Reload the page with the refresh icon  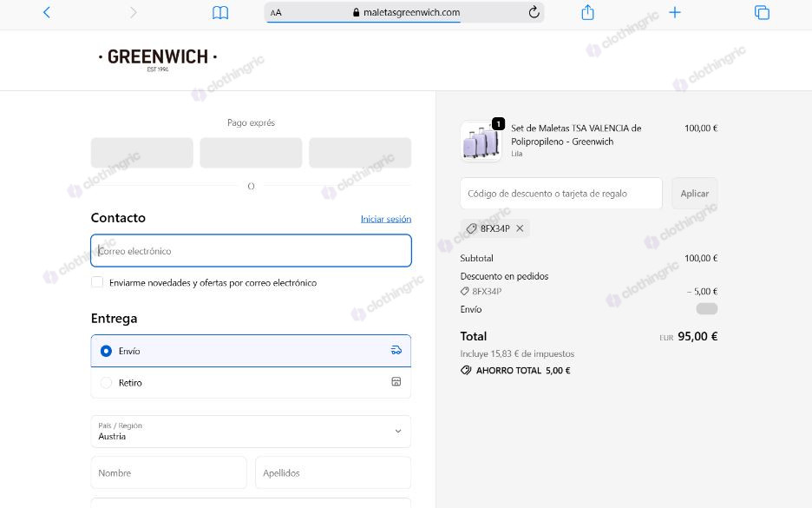click(534, 12)
